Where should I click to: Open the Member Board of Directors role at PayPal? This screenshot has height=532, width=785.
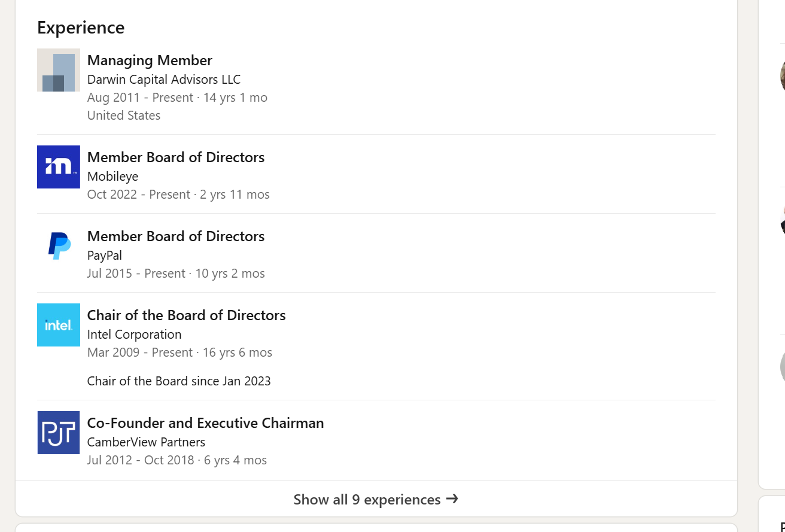176,236
